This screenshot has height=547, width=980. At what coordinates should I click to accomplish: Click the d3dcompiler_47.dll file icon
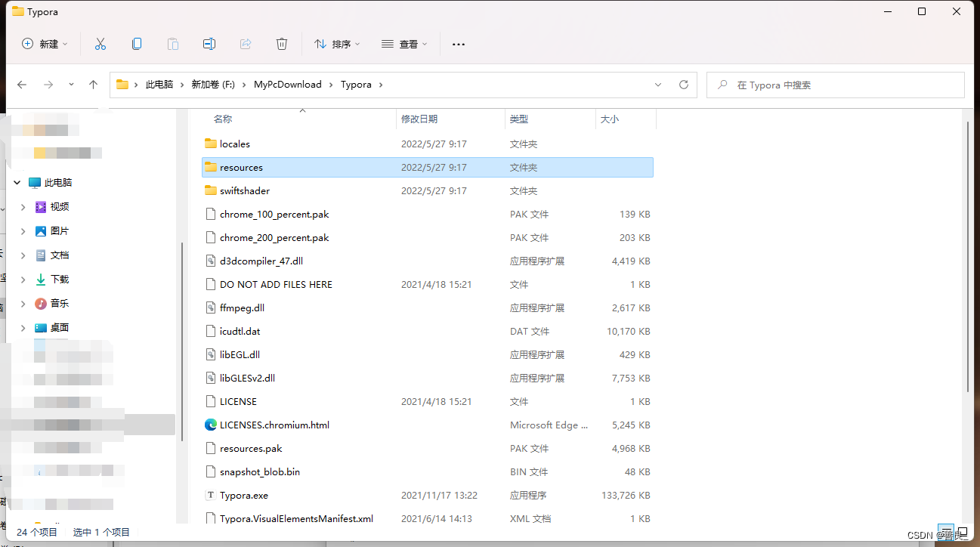(x=211, y=261)
